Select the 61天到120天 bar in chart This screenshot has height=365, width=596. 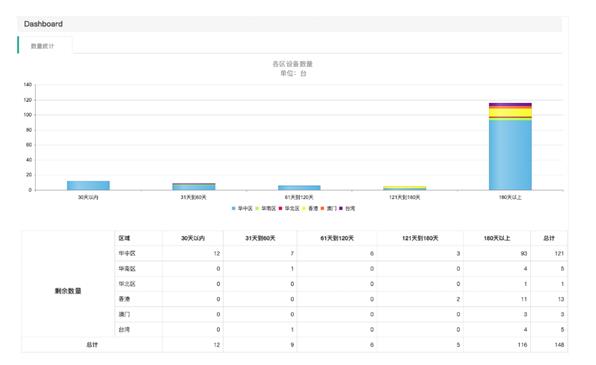tap(299, 188)
